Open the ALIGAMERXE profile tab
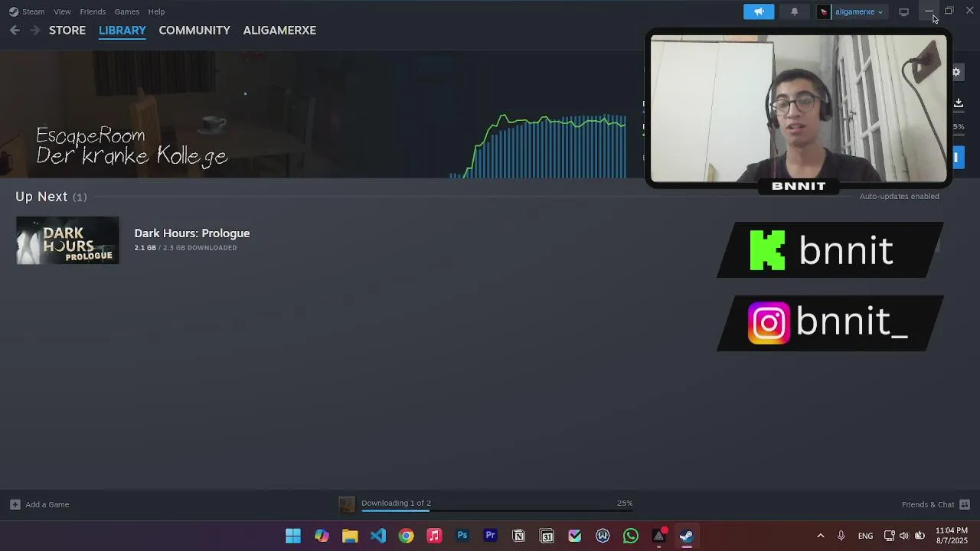Screen dimensions: 980x551 pyautogui.click(x=279, y=30)
